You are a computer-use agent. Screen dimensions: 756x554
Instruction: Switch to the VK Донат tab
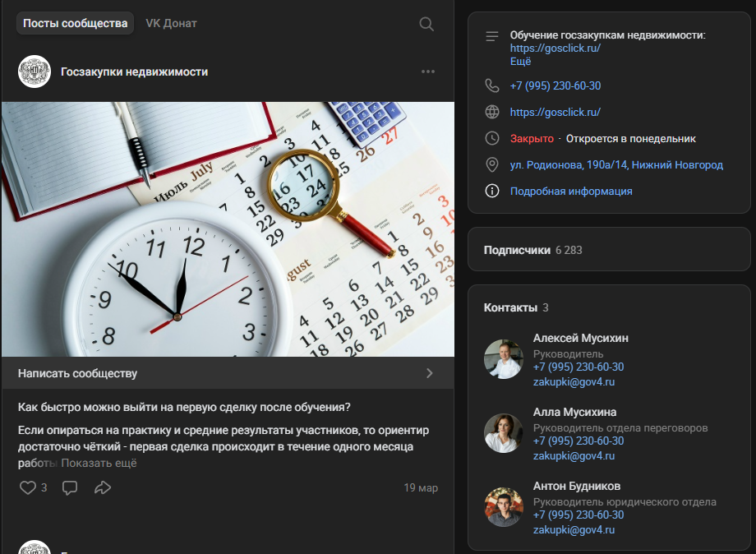(x=171, y=23)
